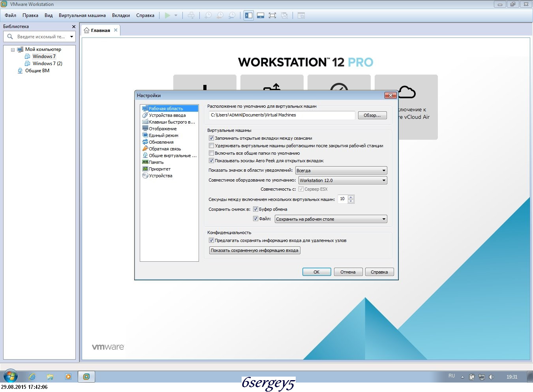Image resolution: width=533 pixels, height=392 pixels.
Task: Open the notification area icon dropdown Всегда
Action: pyautogui.click(x=341, y=171)
